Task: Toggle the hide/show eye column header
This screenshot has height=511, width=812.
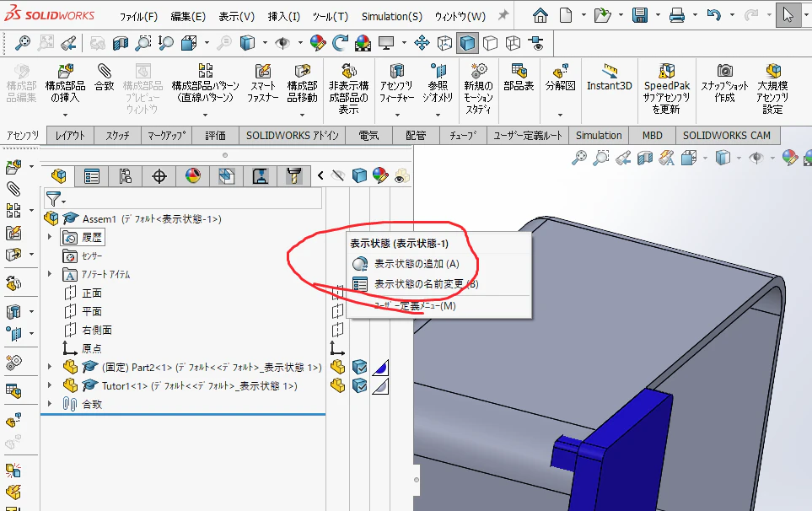Action: 338,176
